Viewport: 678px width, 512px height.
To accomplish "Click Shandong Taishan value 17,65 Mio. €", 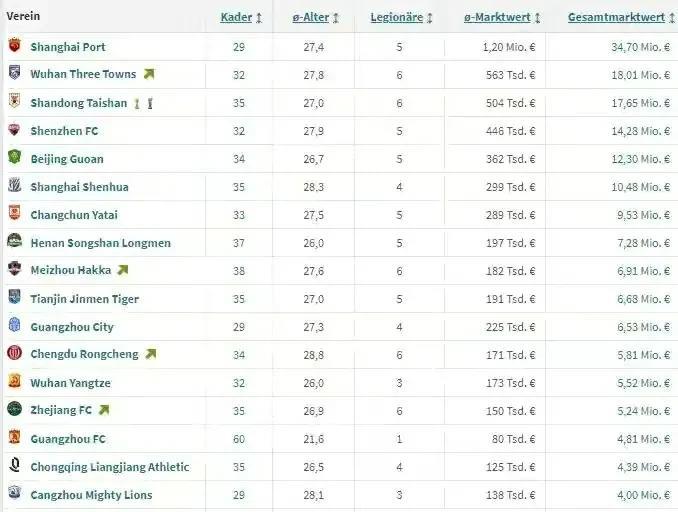I will pos(641,103).
